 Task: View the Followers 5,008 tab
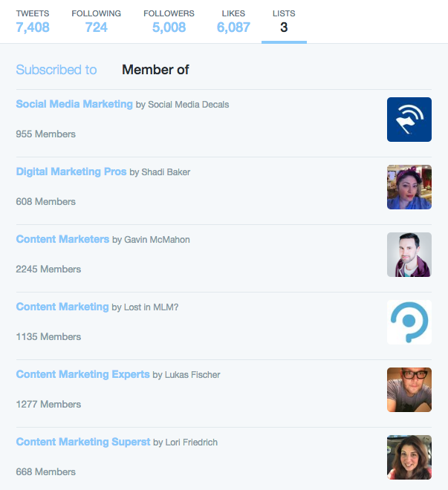(169, 22)
